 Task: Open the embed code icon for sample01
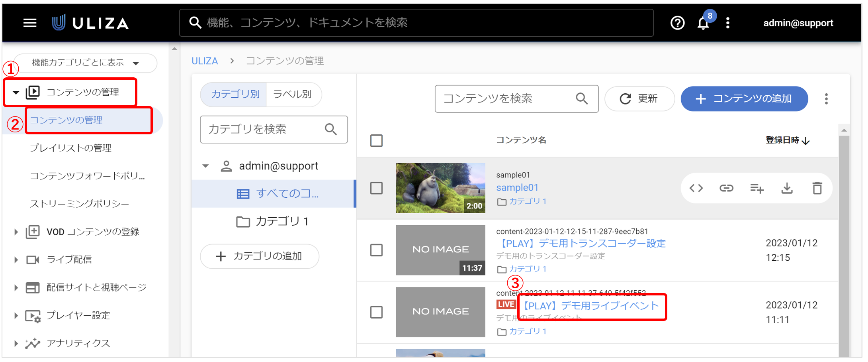click(696, 188)
